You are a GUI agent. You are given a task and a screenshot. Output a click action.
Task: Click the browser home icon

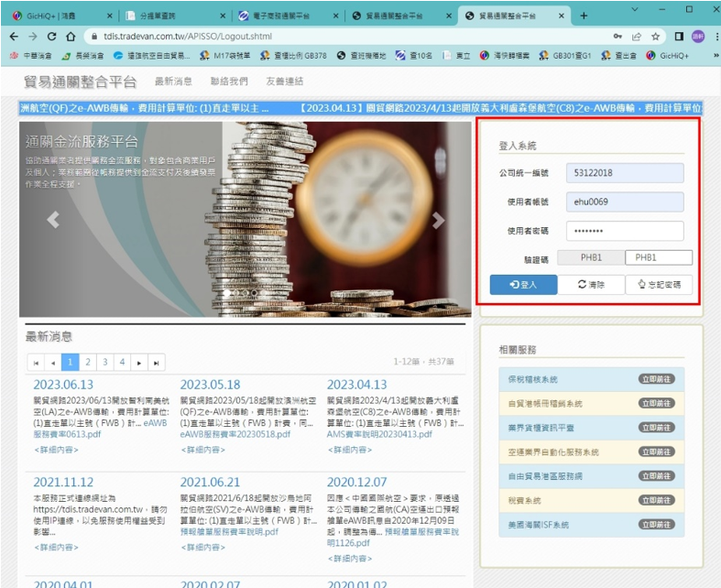pyautogui.click(x=71, y=37)
